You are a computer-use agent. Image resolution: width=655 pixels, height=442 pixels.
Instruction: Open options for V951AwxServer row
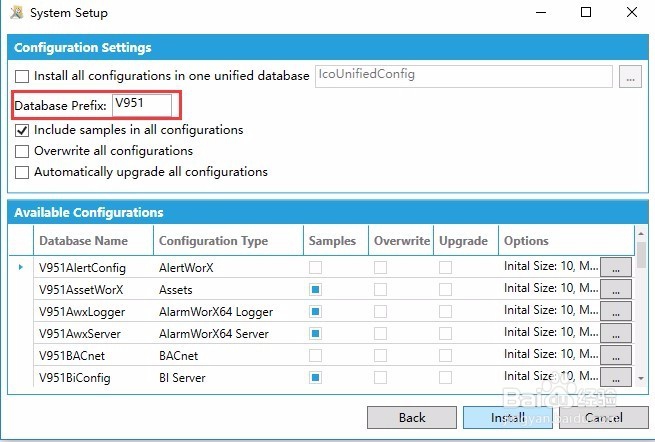(x=616, y=333)
